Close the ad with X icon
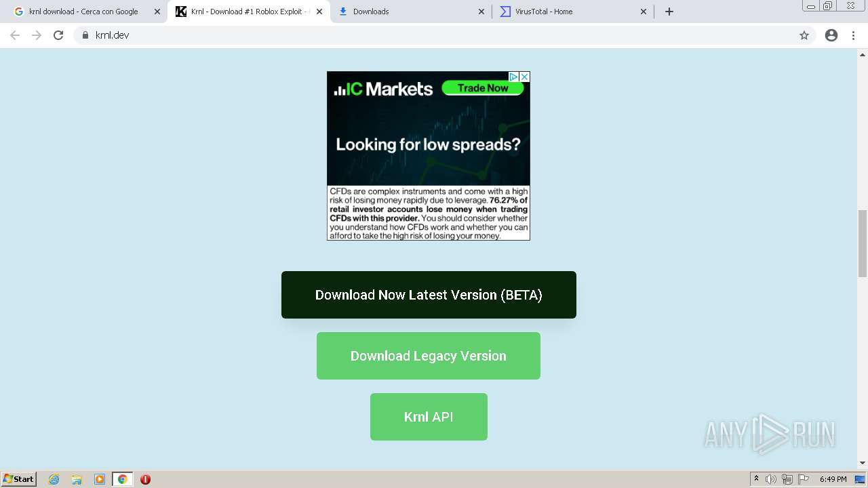This screenshot has height=488, width=868. (x=524, y=77)
